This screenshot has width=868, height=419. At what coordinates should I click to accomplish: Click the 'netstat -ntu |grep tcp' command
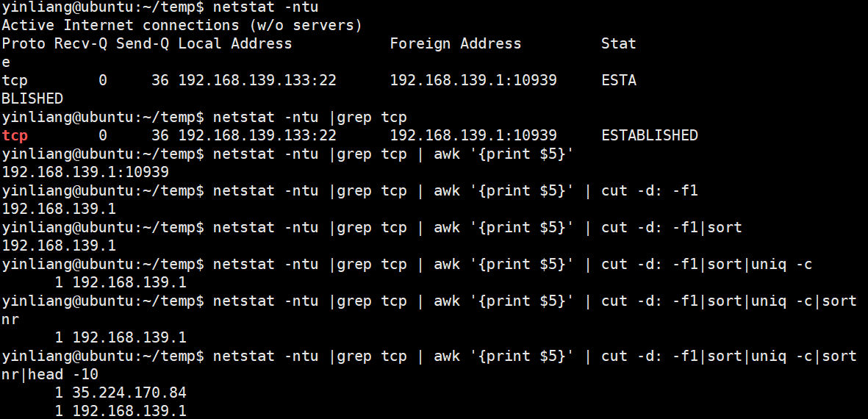(310, 118)
